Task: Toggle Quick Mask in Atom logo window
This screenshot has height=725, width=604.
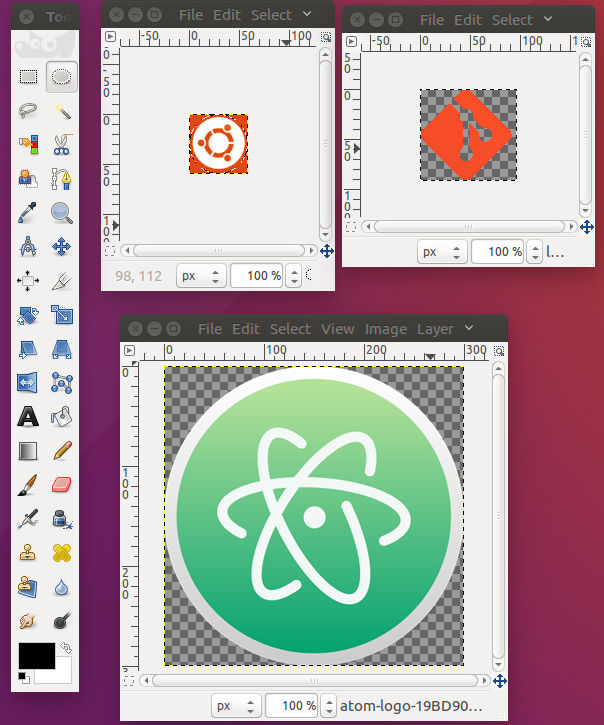Action: (129, 681)
